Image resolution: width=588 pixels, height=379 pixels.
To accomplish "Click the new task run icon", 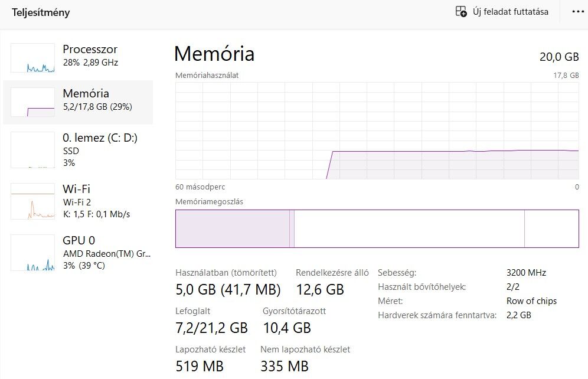I will tap(461, 11).
